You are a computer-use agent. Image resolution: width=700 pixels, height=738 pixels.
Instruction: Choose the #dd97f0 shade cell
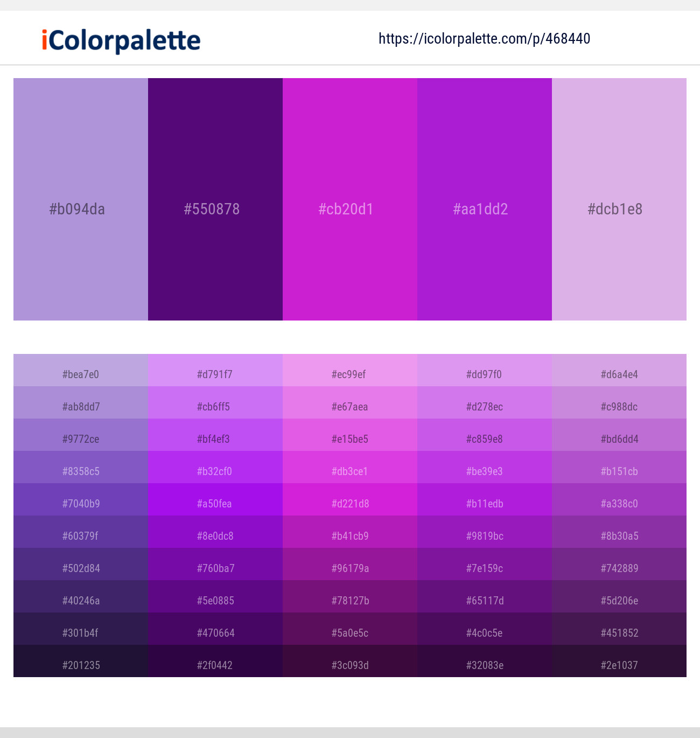pos(485,370)
